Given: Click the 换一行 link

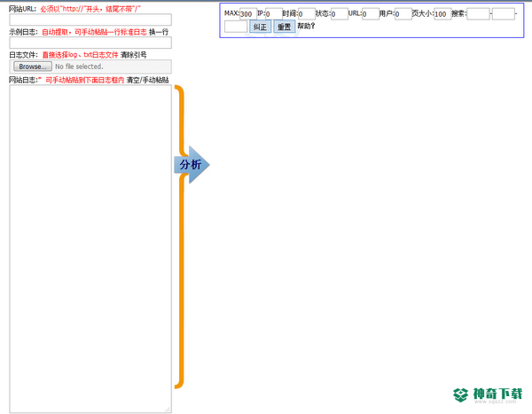Looking at the screenshot, I should pyautogui.click(x=159, y=32).
